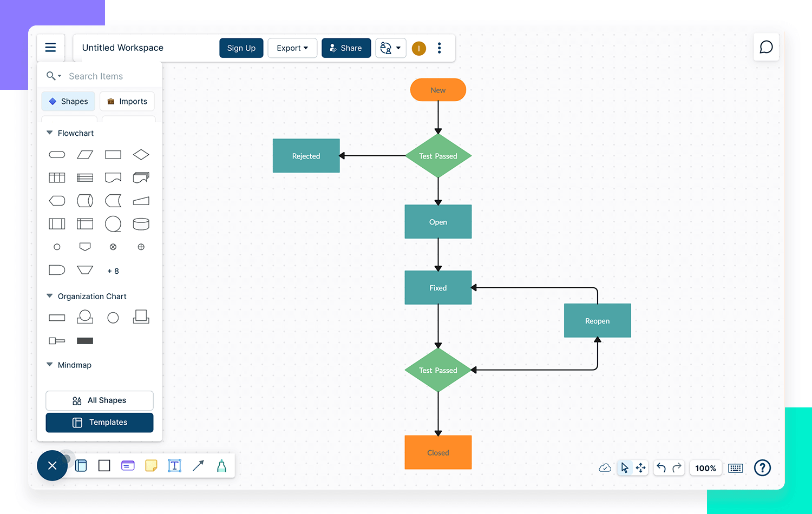Image resolution: width=812 pixels, height=514 pixels.
Task: Activate the pan move tool
Action: coord(641,468)
